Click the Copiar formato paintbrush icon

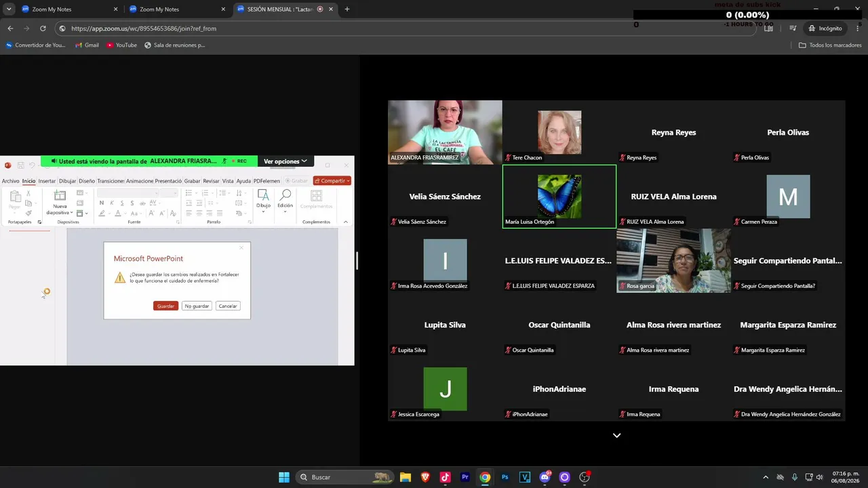tap(28, 213)
